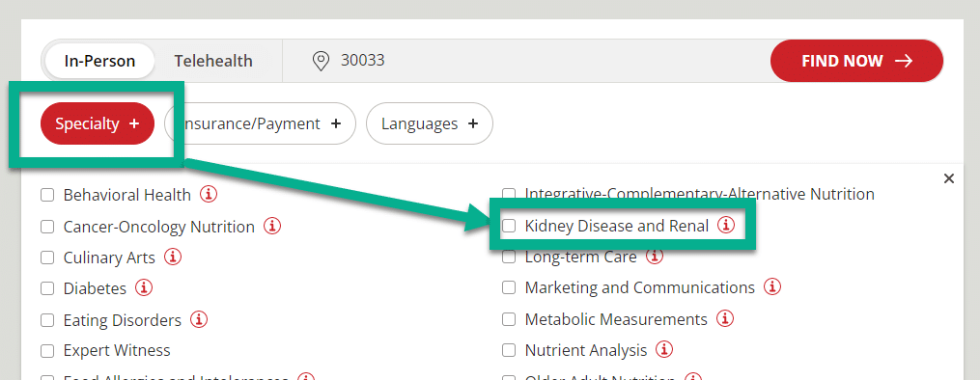Close the specialty panel with X

(949, 179)
